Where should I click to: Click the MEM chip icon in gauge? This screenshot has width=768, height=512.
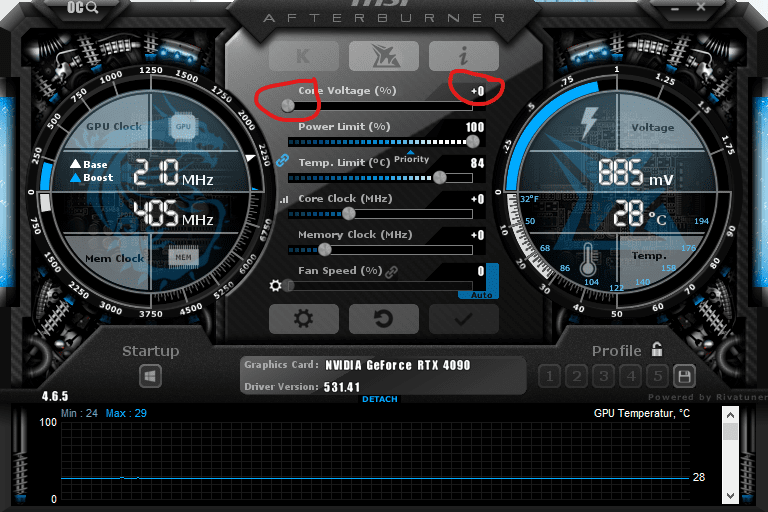point(183,257)
